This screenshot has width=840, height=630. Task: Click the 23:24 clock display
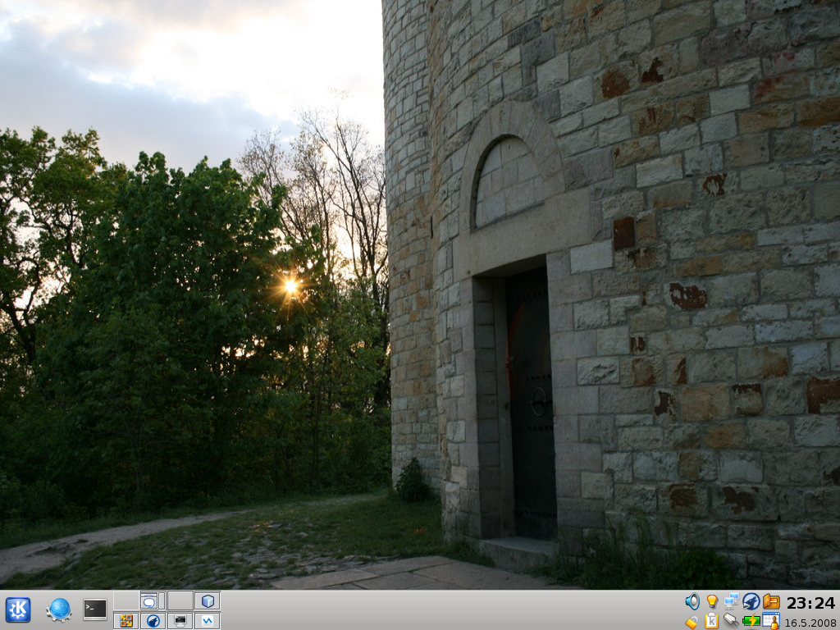[810, 603]
